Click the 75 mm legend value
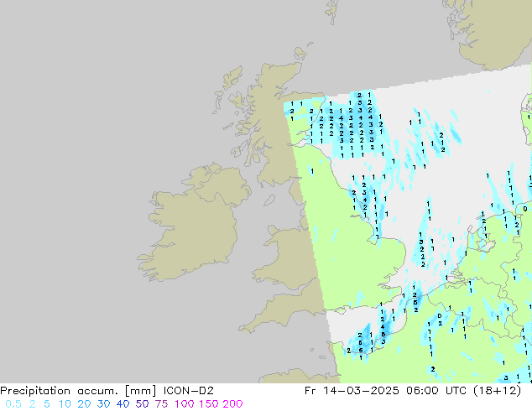The width and height of the screenshot is (532, 411). coord(161,404)
